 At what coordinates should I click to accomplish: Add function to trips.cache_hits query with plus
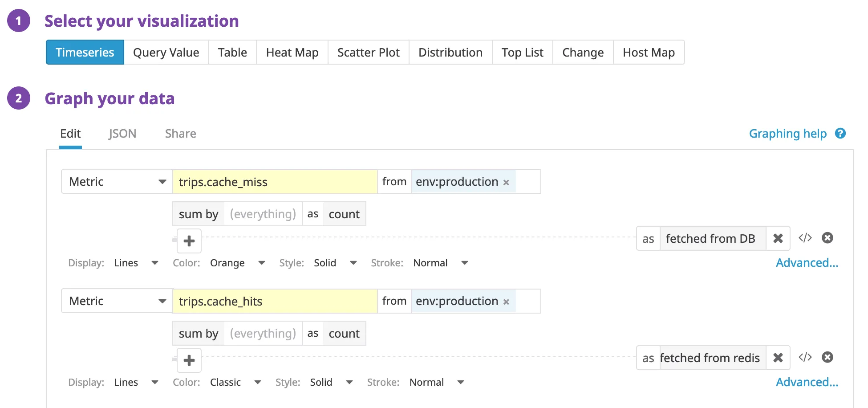pyautogui.click(x=189, y=360)
